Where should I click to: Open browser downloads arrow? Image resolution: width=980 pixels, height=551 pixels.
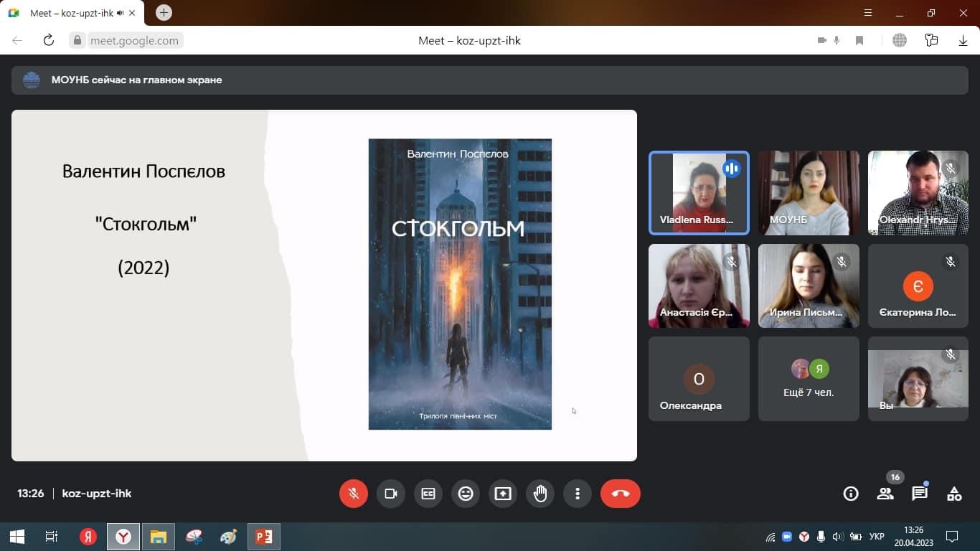(963, 41)
